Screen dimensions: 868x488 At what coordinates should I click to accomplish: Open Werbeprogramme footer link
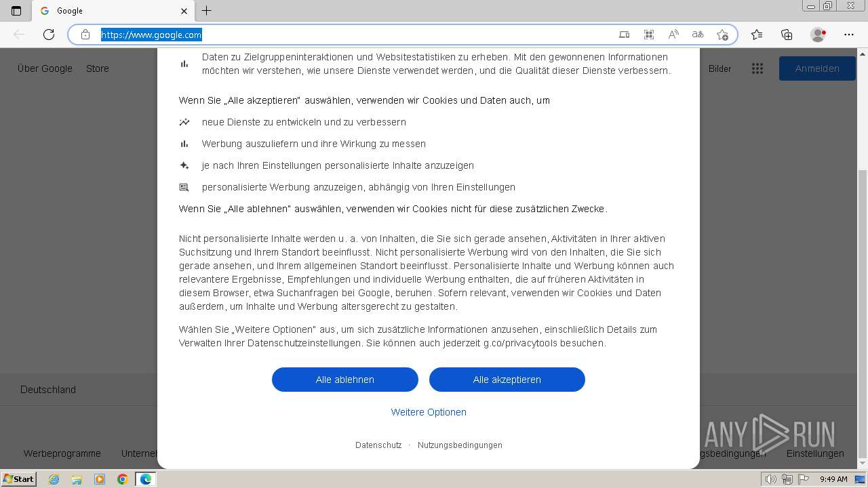pyautogui.click(x=62, y=453)
